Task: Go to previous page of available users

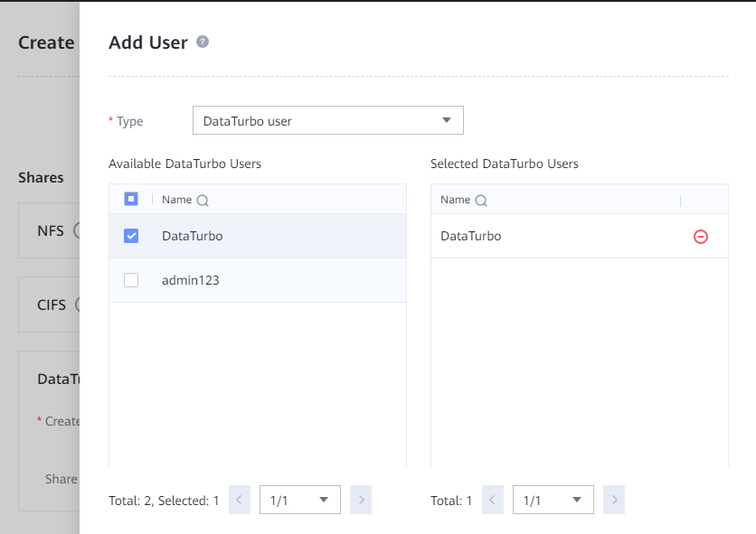Action: pos(240,500)
